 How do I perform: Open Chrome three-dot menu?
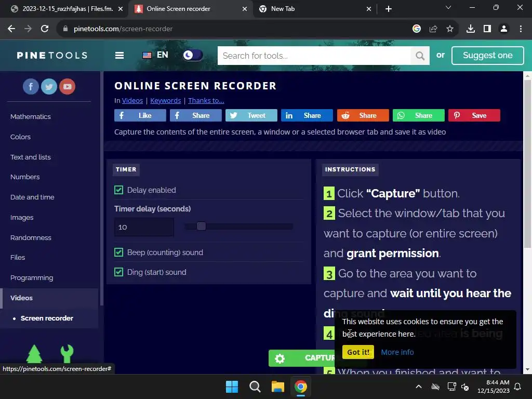coord(521,29)
